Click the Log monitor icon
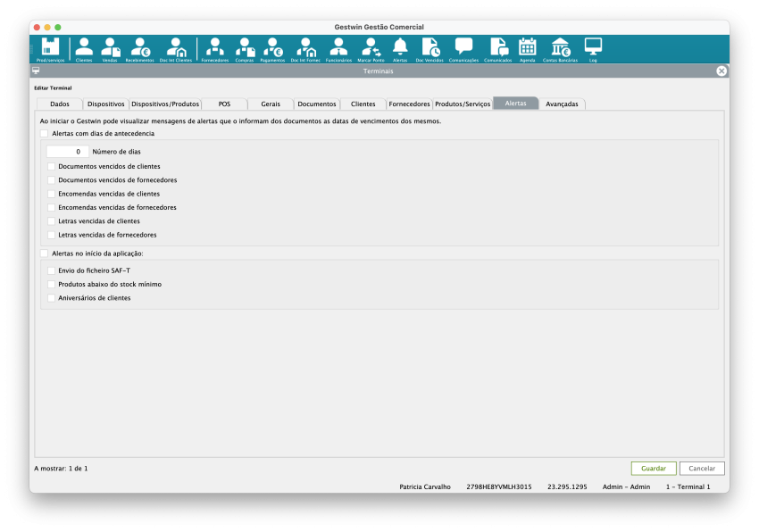Screen dimensions: 759x532 [x=593, y=48]
